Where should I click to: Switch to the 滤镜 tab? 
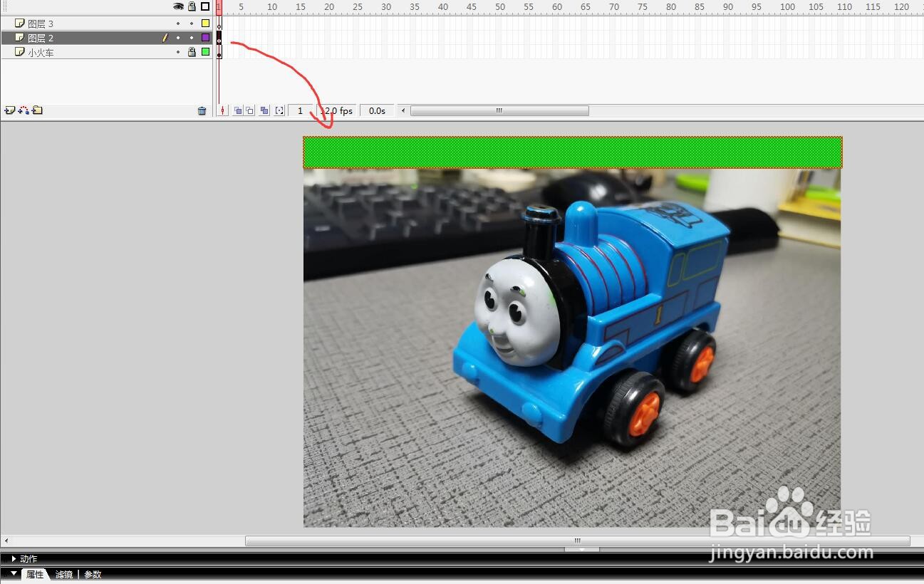(63, 574)
